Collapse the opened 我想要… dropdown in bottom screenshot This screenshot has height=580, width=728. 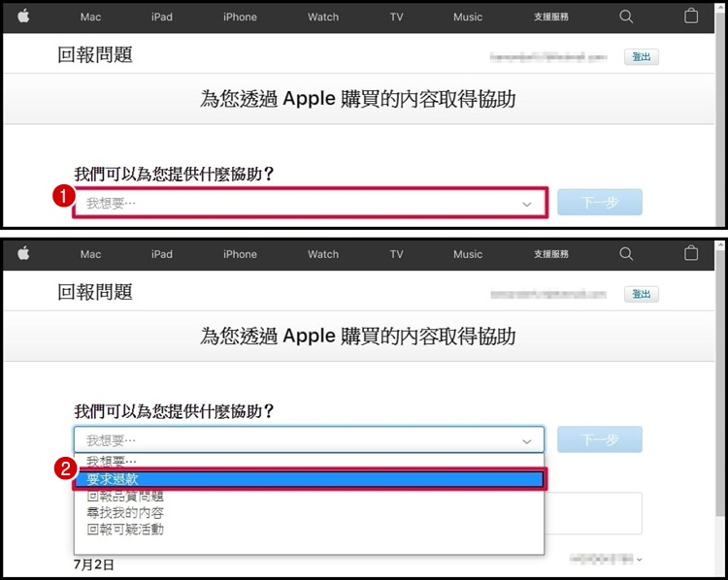coord(309,440)
